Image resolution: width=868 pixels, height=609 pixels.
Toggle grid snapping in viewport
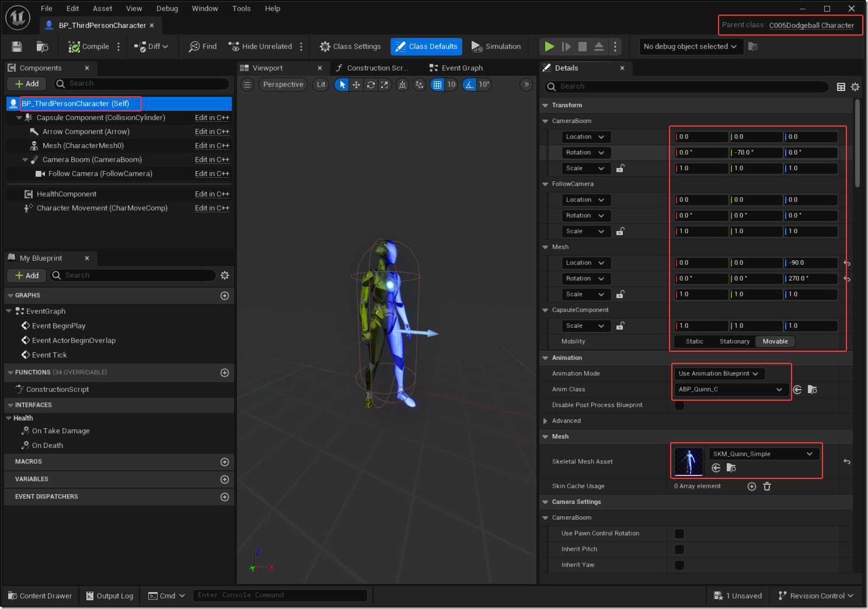coord(437,85)
